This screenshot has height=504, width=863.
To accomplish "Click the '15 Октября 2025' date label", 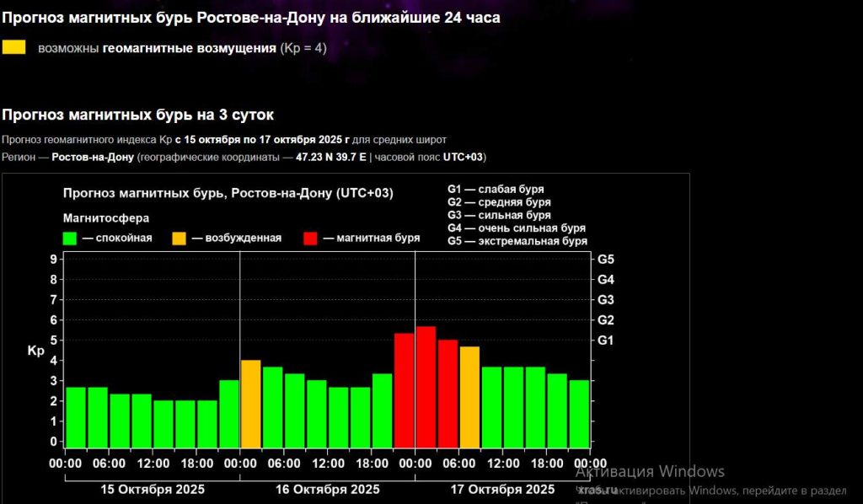I will [x=152, y=490].
